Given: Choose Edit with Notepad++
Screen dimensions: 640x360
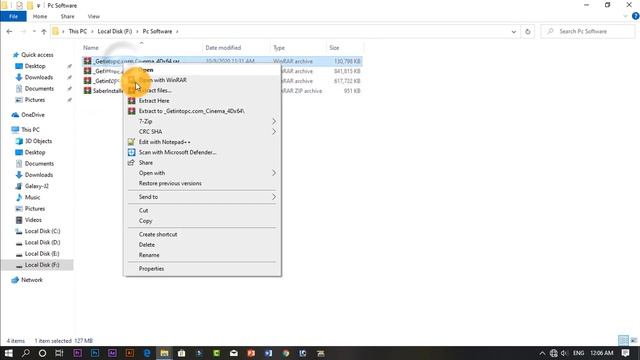Looking at the screenshot, I should tap(164, 142).
